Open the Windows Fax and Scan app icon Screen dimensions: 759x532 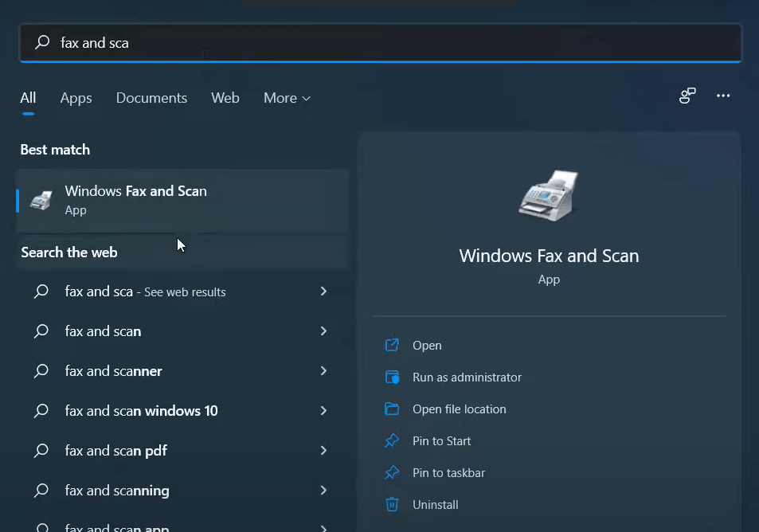pos(40,201)
